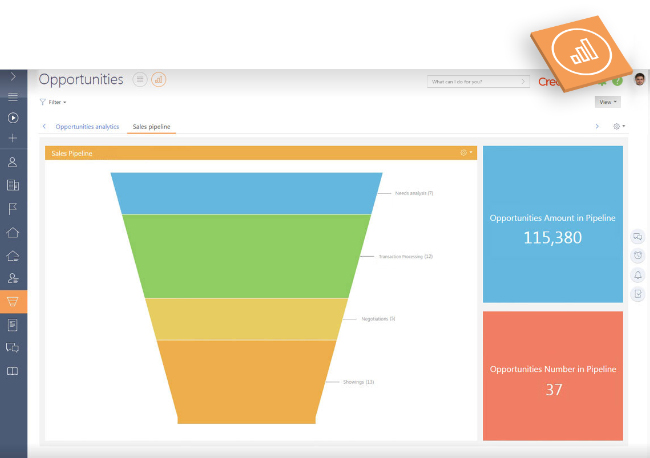The height and width of the screenshot is (458, 650).
Task: Open the notifications bell icon in the right panel
Action: [638, 274]
